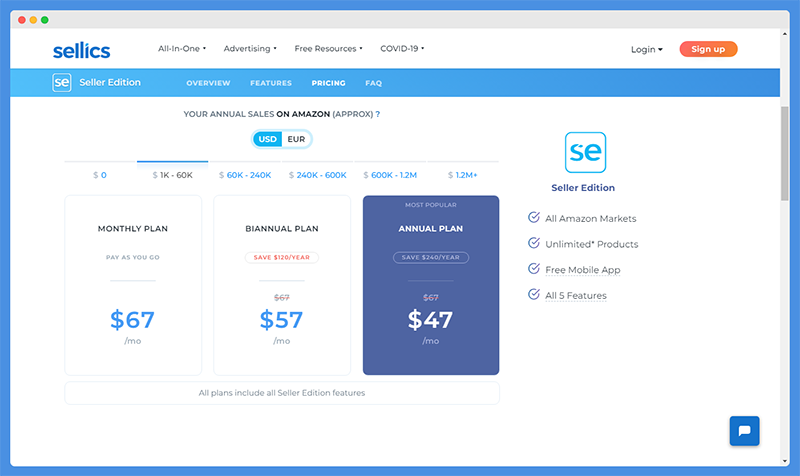Click the red window close button
Viewport: 800px width, 476px height.
coord(21,20)
